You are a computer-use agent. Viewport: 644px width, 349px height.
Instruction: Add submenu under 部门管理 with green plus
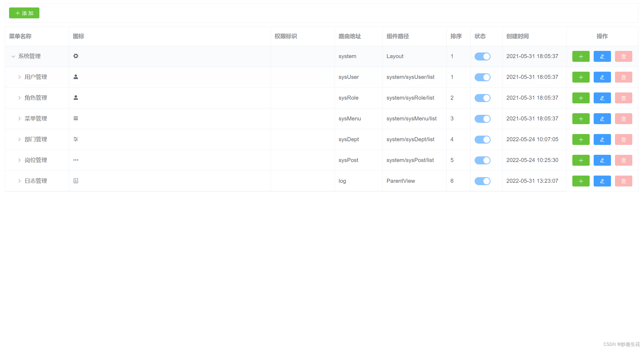click(x=581, y=140)
